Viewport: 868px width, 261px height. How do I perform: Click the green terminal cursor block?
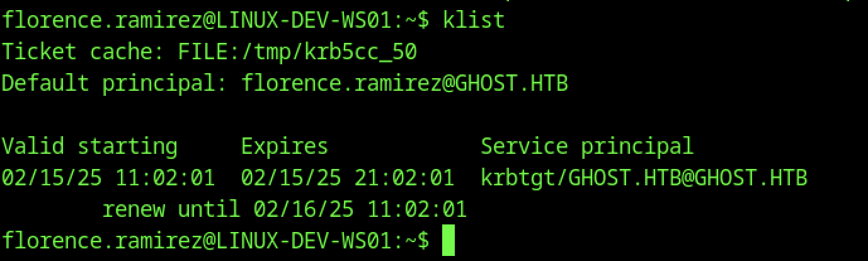click(448, 240)
